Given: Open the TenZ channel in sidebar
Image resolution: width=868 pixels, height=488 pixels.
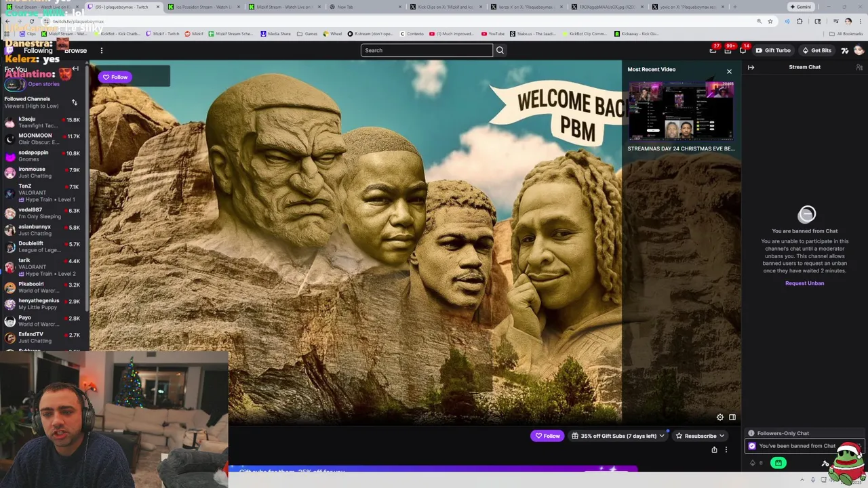Looking at the screenshot, I should (43, 192).
